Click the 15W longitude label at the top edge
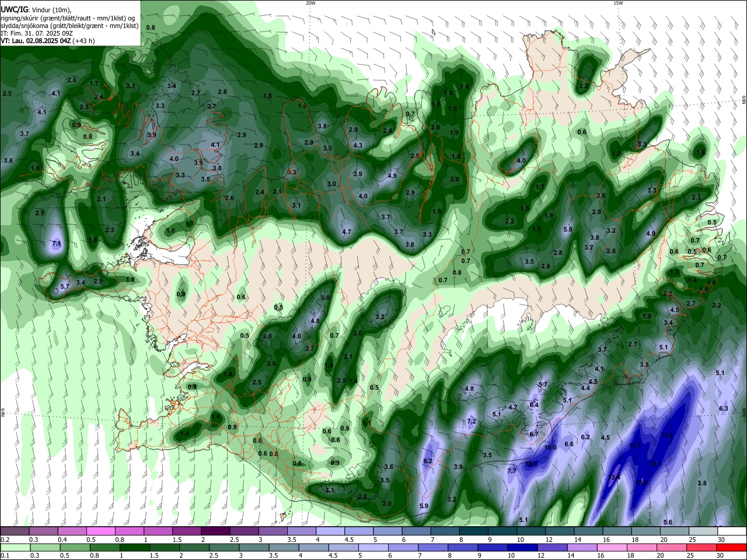Screen dimensions: 747x560 [618, 3]
